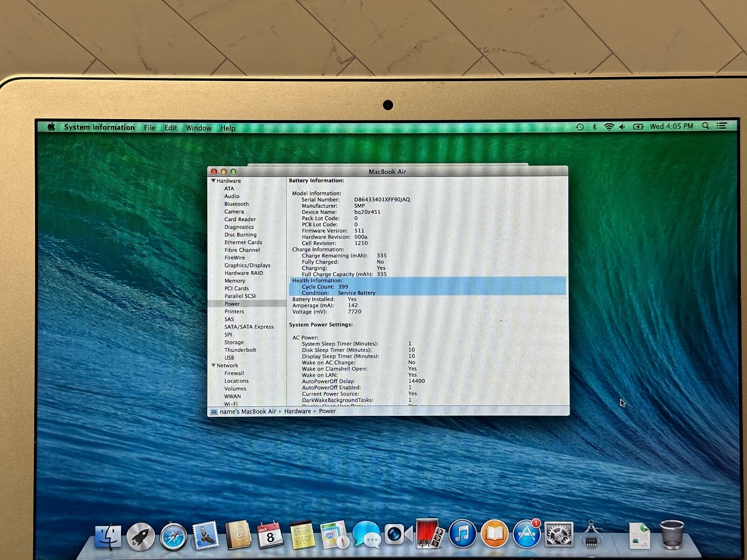Select Memory in the sidebar

tap(235, 281)
